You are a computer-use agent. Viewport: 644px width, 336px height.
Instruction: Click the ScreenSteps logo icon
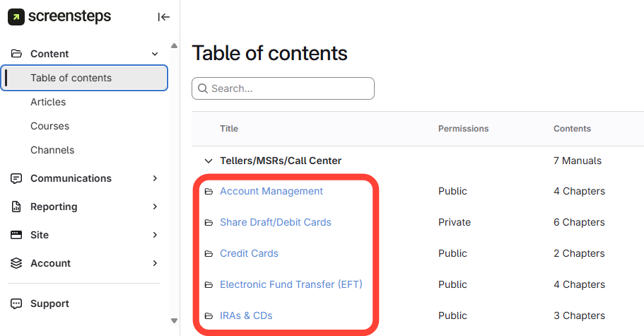point(16,16)
